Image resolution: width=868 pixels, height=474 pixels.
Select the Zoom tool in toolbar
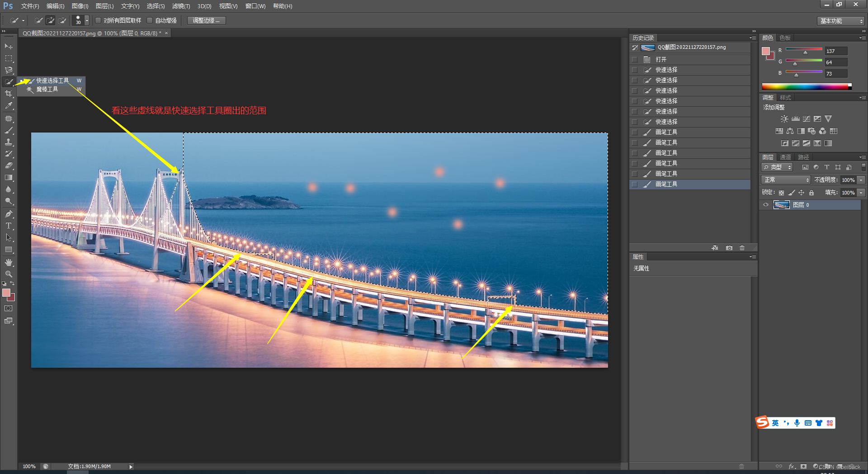[x=9, y=274]
